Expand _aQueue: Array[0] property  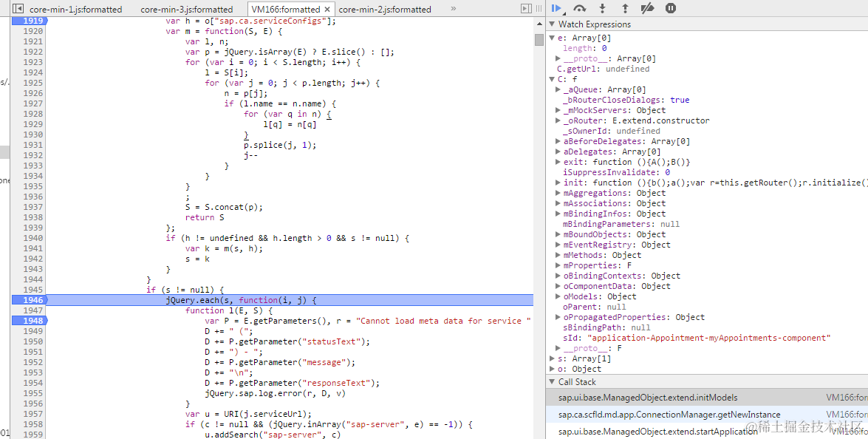coord(558,89)
